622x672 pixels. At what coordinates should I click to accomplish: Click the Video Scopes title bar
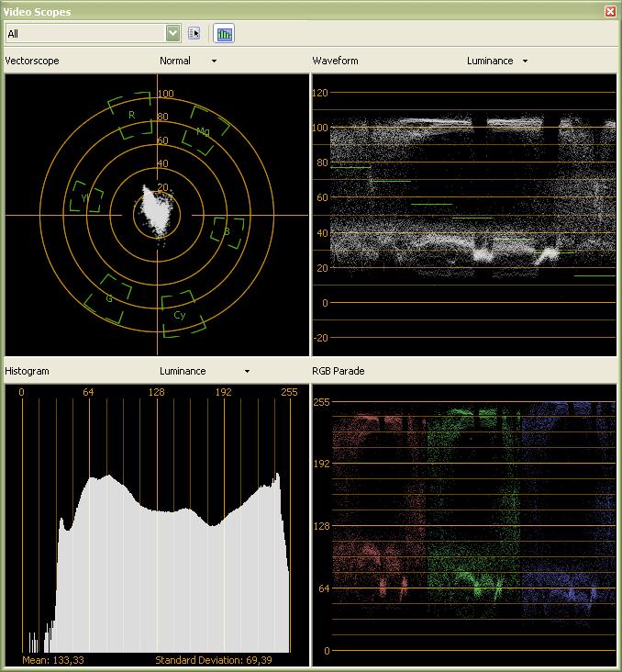click(x=275, y=11)
